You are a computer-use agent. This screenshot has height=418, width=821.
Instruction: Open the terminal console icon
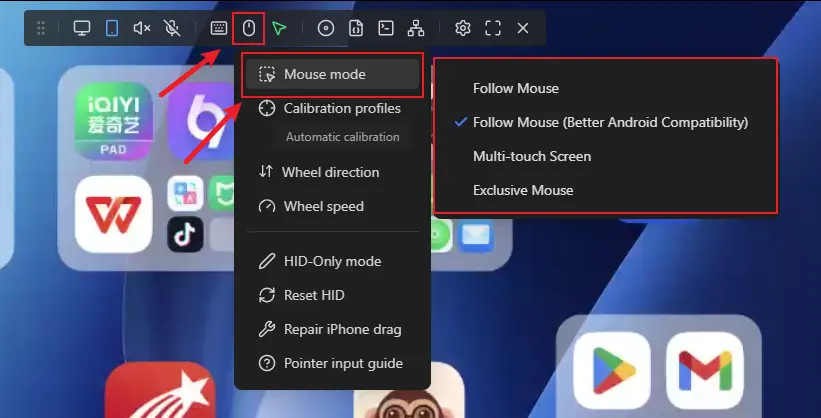[x=386, y=28]
